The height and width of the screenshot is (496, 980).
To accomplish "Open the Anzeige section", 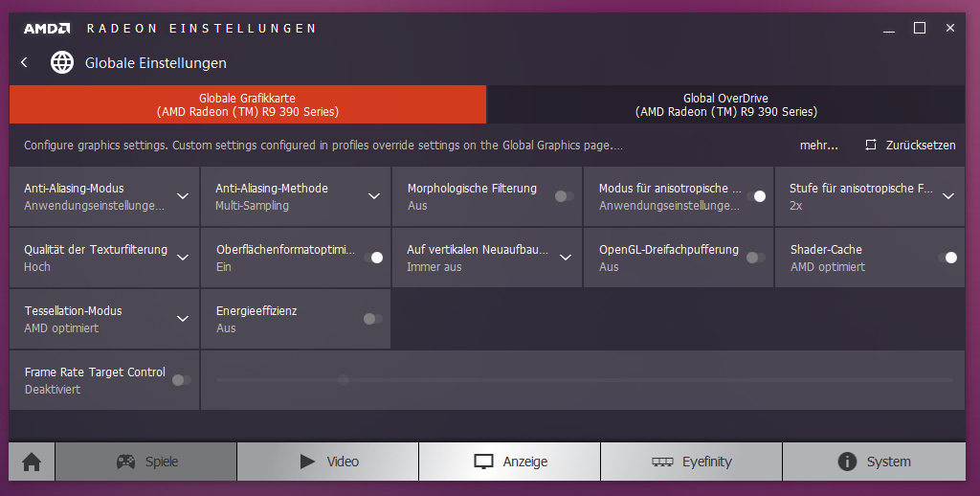I will pos(509,462).
